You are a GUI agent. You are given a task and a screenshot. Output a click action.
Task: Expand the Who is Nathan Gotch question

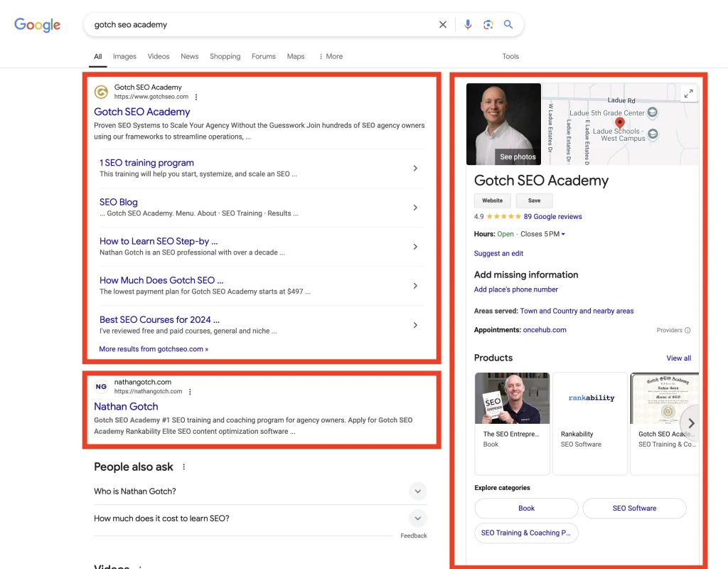[260, 491]
